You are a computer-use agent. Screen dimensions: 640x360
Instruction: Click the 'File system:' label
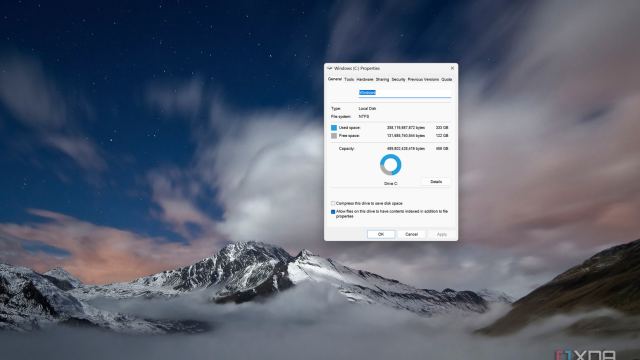coord(341,116)
